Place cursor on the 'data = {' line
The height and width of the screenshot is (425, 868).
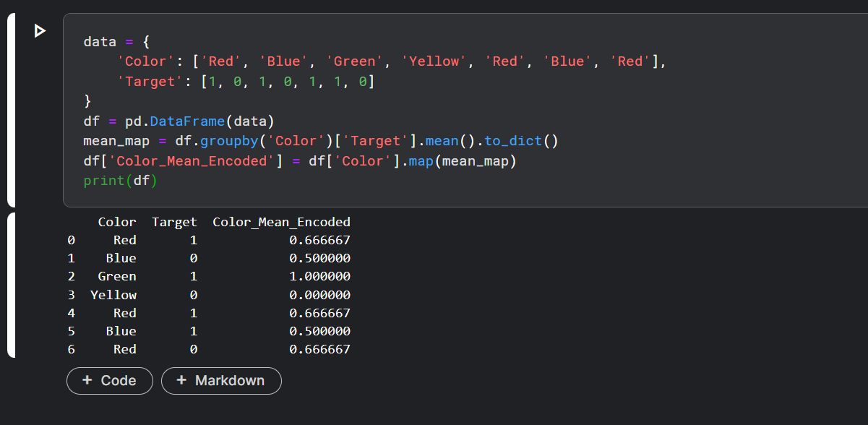coord(116,42)
